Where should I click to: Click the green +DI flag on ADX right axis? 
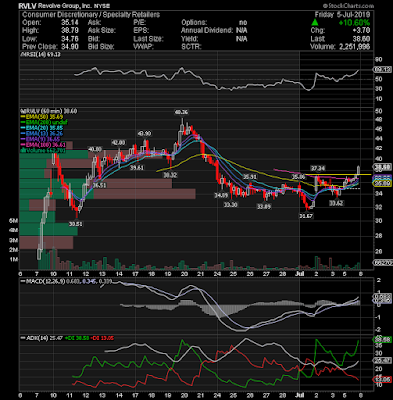point(381,340)
